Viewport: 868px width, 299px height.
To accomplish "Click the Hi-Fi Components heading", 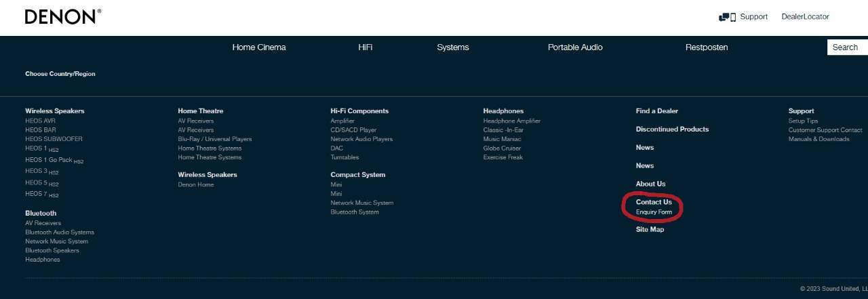I will (359, 111).
